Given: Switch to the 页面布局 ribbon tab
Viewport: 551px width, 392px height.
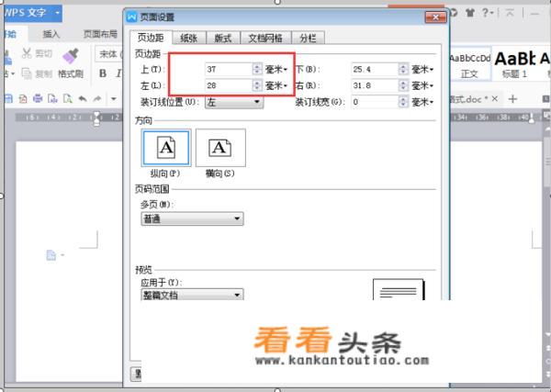Looking at the screenshot, I should pyautogui.click(x=100, y=34).
